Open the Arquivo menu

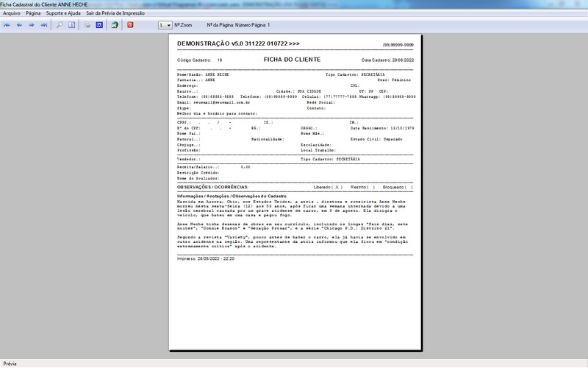(x=12, y=13)
